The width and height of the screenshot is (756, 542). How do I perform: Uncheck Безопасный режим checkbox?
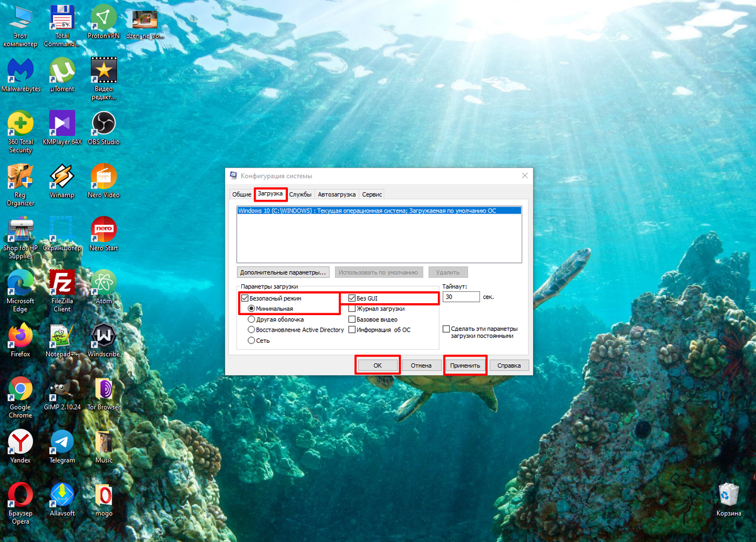[x=244, y=297]
